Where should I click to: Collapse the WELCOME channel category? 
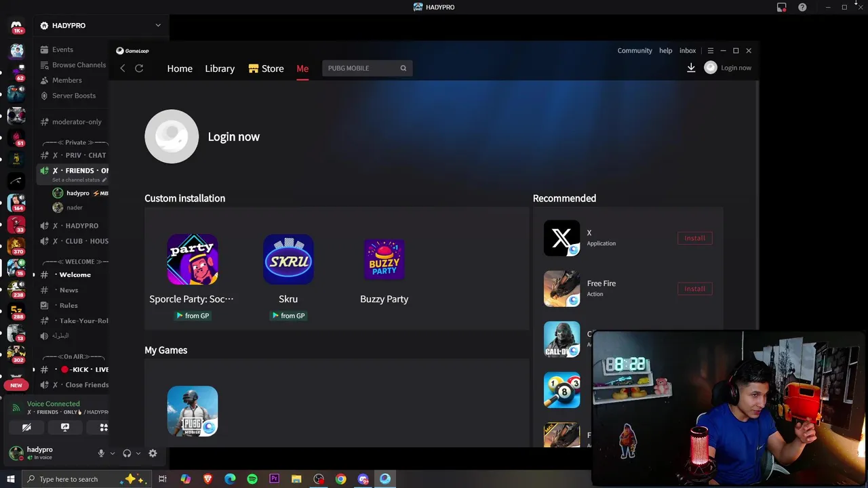click(76, 262)
